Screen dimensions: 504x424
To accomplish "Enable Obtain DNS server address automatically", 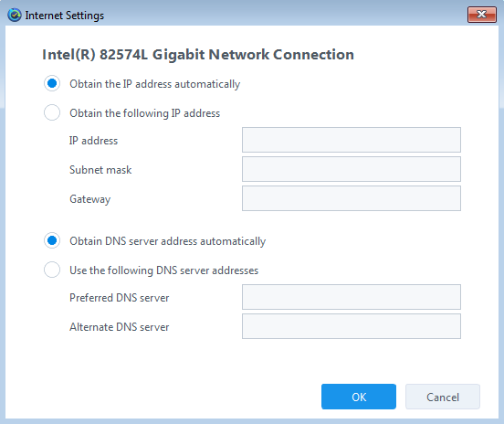I will (x=52, y=240).
